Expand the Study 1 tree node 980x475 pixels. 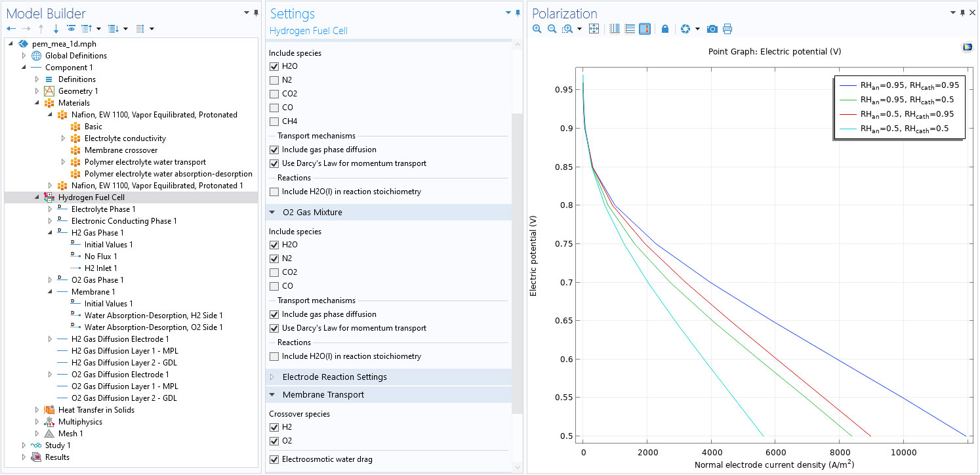(24, 445)
